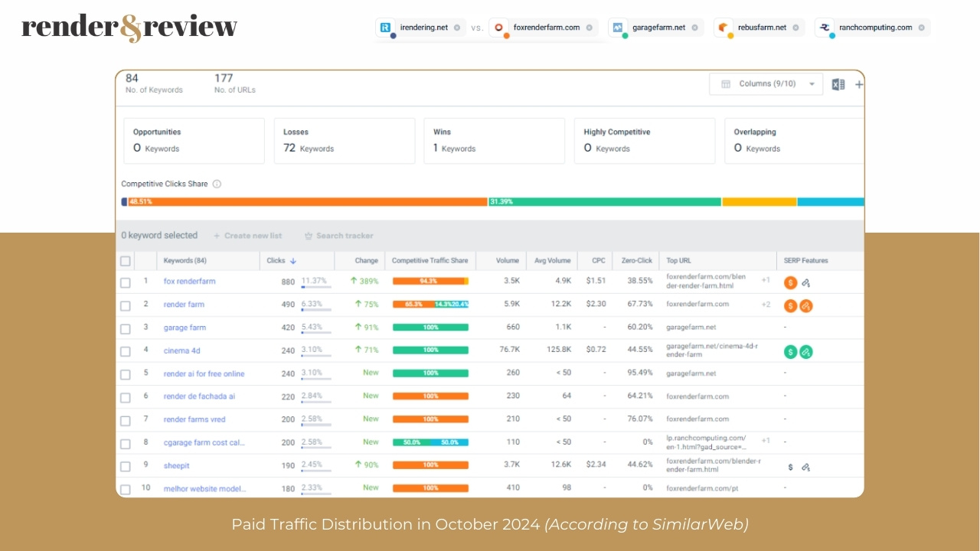The image size is (980, 551).
Task: Click the garagefarm.net site logo icon
Action: pos(618,28)
